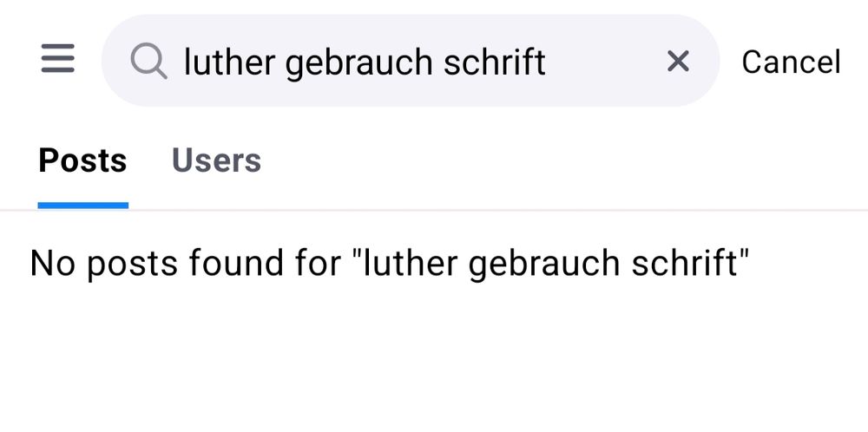
Task: Show user results via Users tab
Action: point(216,161)
